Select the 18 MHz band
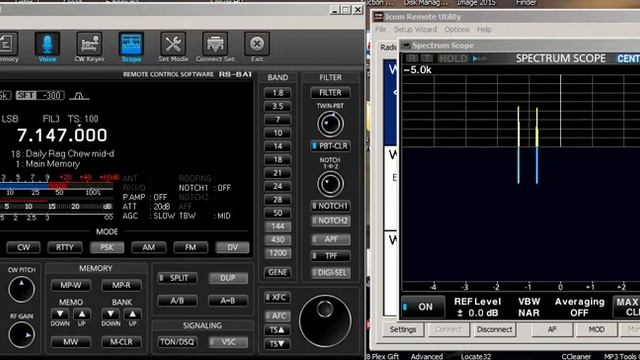640x360 pixels. [278, 160]
